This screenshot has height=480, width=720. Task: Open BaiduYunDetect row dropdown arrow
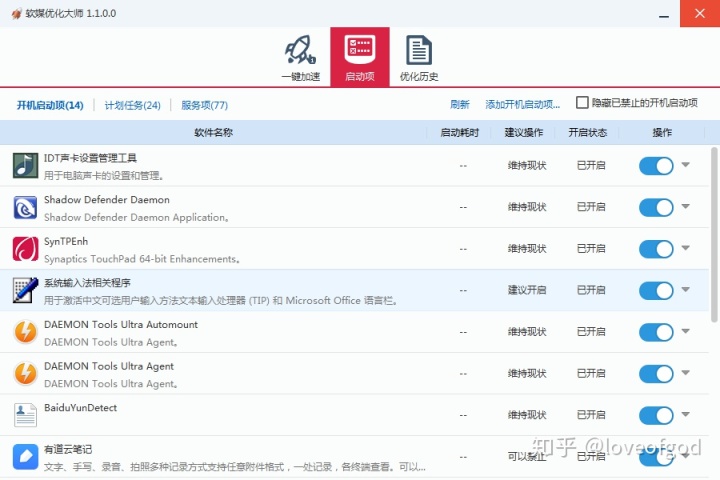click(x=686, y=414)
